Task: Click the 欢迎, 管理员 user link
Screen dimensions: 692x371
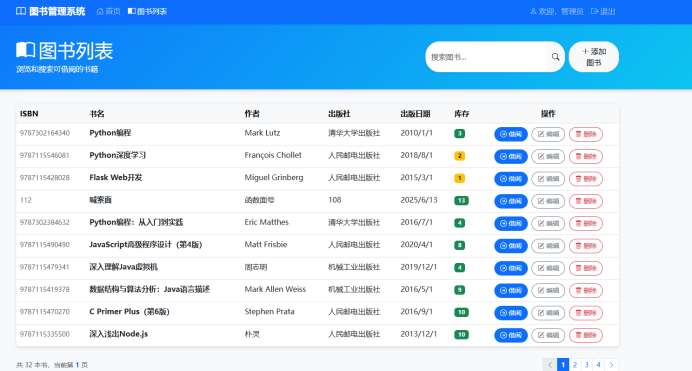Action: pyautogui.click(x=557, y=11)
